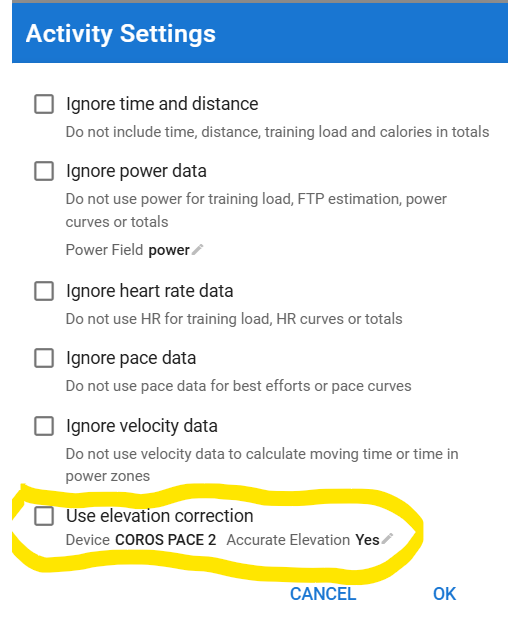Click description about HR curves or totals
Image resolution: width=508 pixels, height=617 pixels.
coord(234,319)
